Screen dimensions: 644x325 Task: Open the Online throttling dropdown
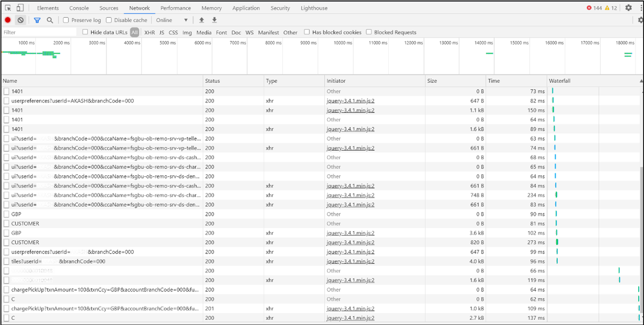click(172, 20)
